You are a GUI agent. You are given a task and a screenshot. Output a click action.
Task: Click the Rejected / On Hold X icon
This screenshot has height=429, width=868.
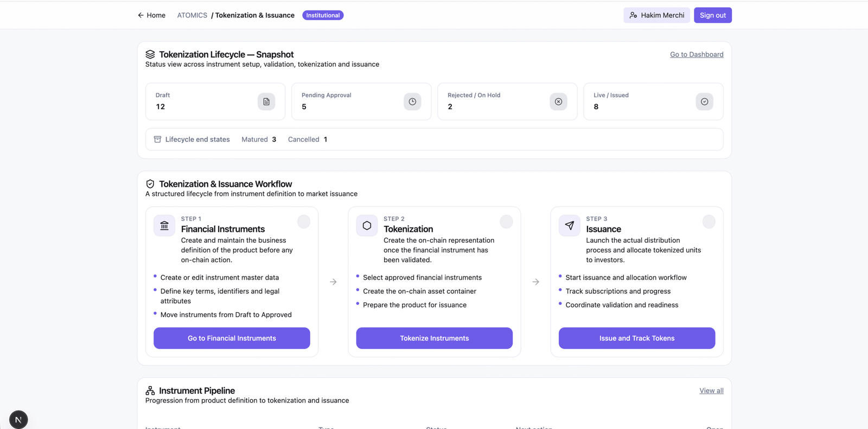point(558,102)
